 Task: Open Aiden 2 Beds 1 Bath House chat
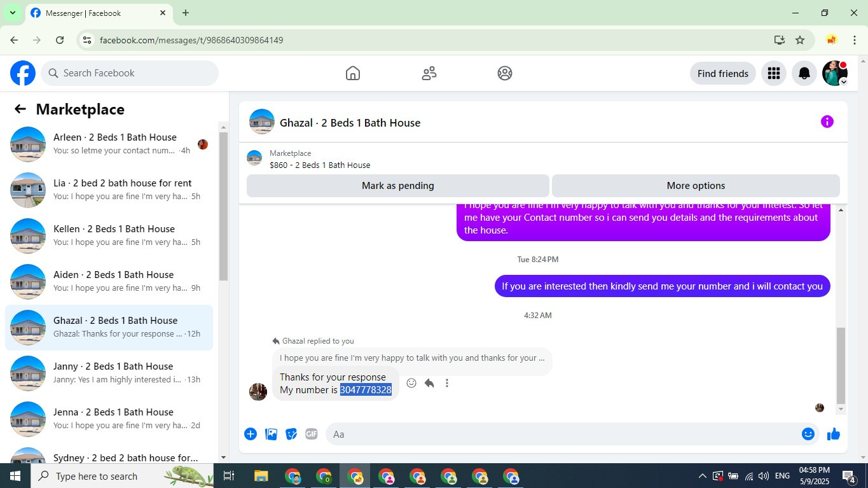coord(109,282)
